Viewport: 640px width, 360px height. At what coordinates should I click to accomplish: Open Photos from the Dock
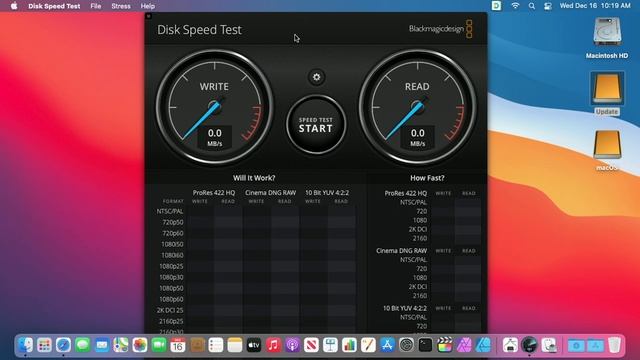[140, 345]
